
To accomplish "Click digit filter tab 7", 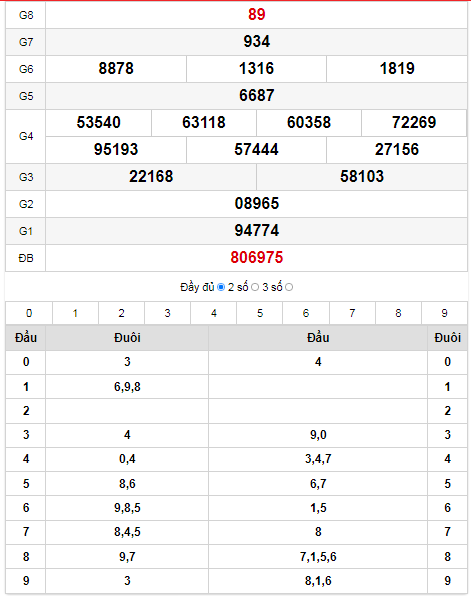I will point(352,313).
